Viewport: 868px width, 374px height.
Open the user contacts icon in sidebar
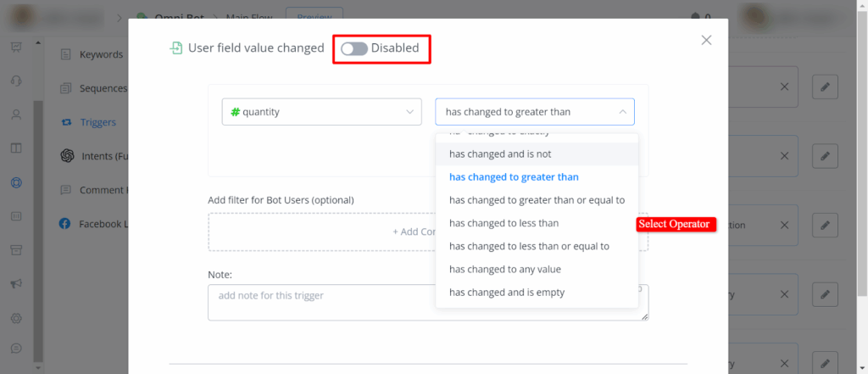tap(15, 114)
